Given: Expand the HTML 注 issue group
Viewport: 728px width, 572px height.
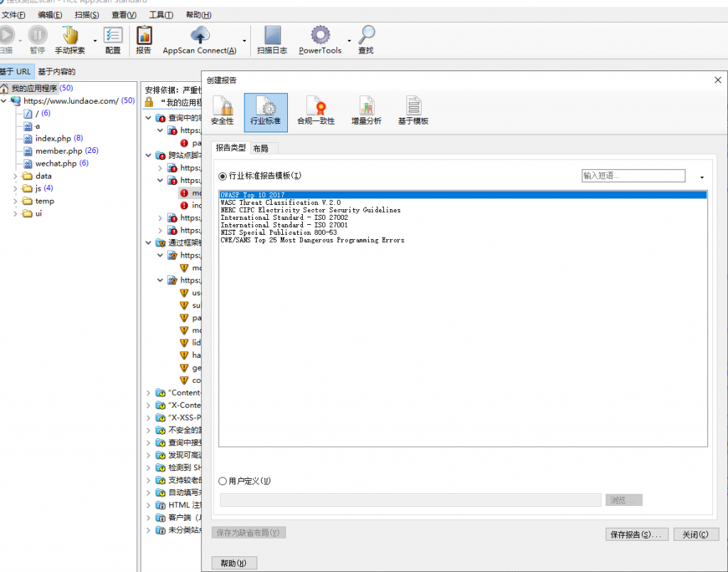Looking at the screenshot, I should tap(149, 506).
